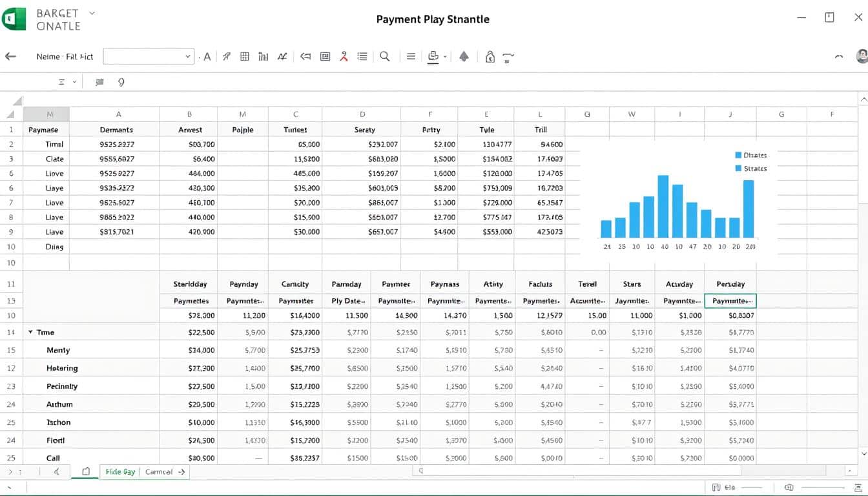Click cell value $34,000
This screenshot has width=868, height=496.
pos(201,350)
